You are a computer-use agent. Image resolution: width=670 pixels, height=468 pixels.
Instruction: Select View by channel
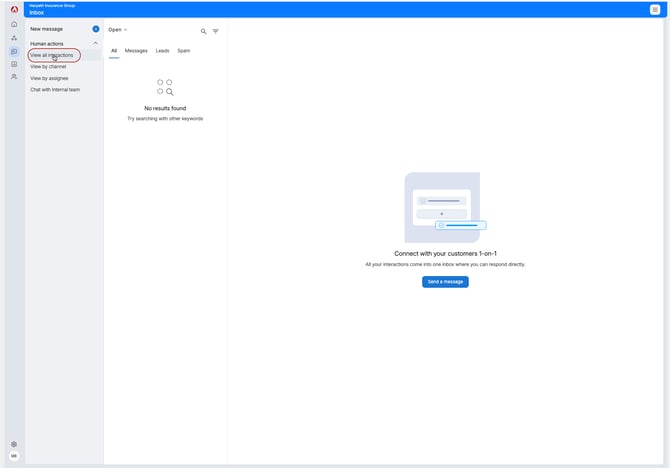point(48,67)
